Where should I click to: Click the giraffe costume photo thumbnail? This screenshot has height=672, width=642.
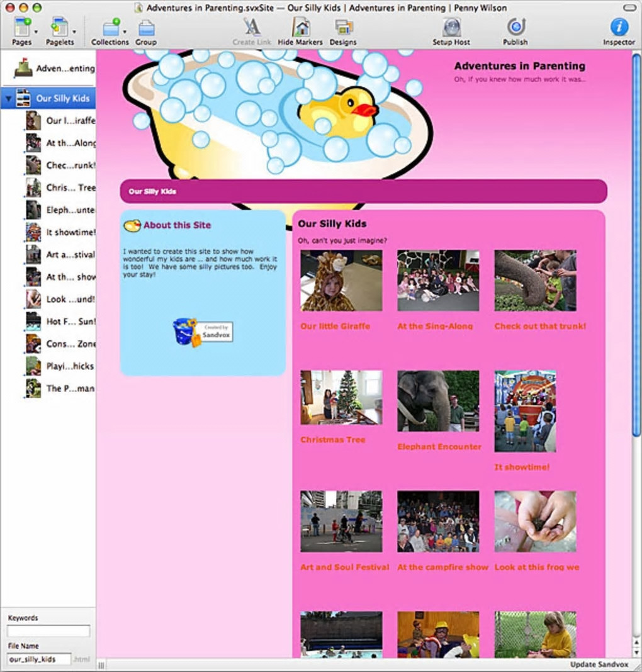(341, 280)
